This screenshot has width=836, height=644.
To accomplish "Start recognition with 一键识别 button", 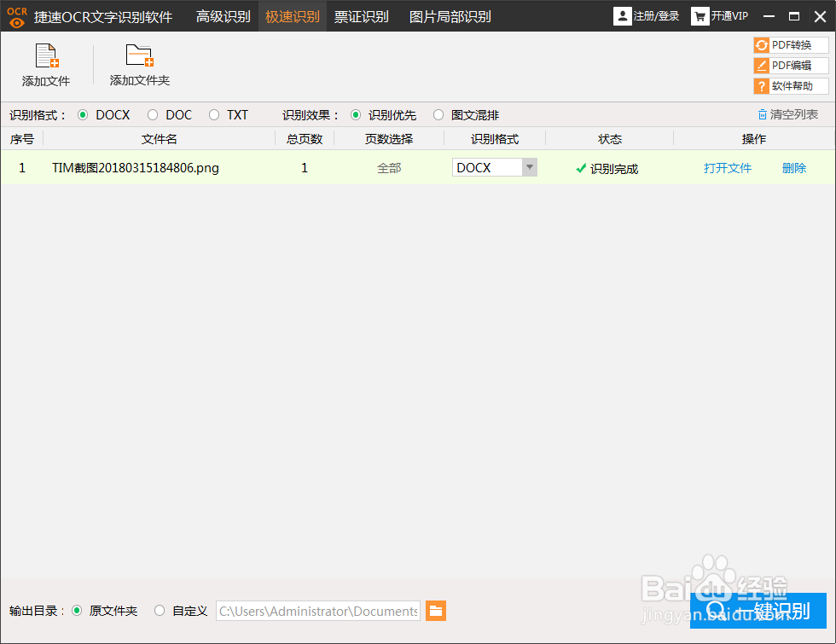I will pos(758,611).
